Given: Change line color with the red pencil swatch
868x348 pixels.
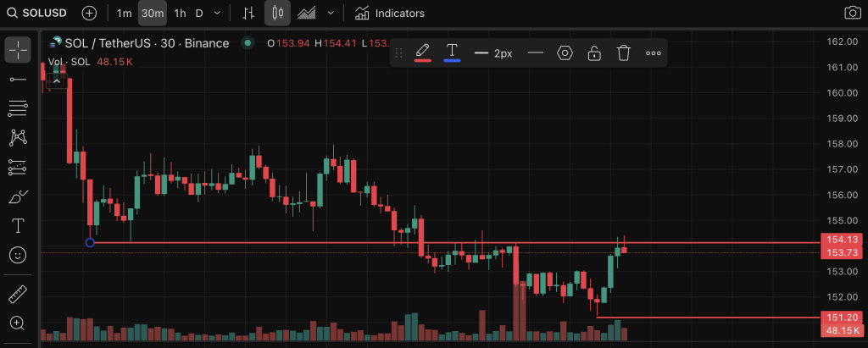Looking at the screenshot, I should [x=423, y=52].
